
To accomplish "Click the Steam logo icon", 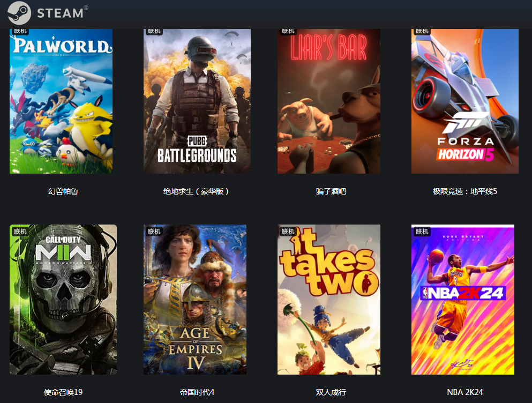I will pos(19,13).
